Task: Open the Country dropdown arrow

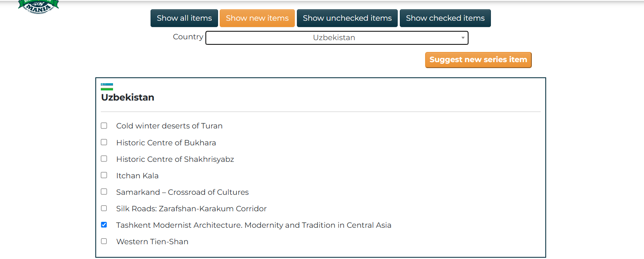Action: pos(463,38)
